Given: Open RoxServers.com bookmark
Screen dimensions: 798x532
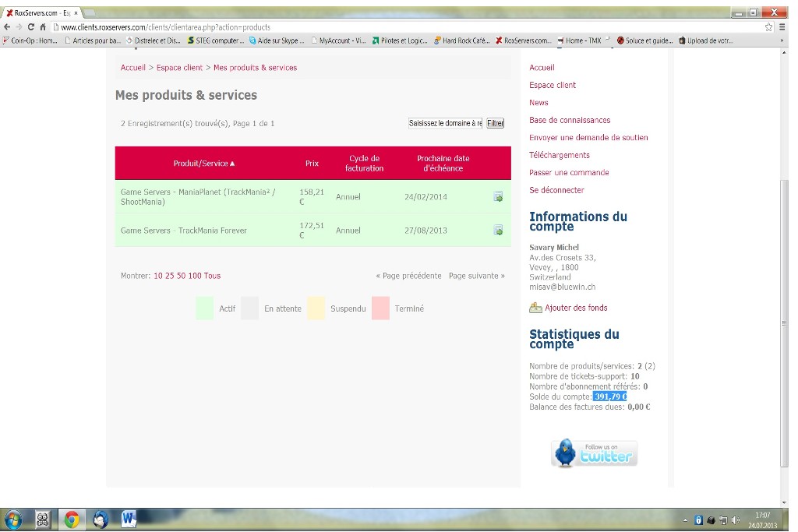Looking at the screenshot, I should click(x=524, y=41).
